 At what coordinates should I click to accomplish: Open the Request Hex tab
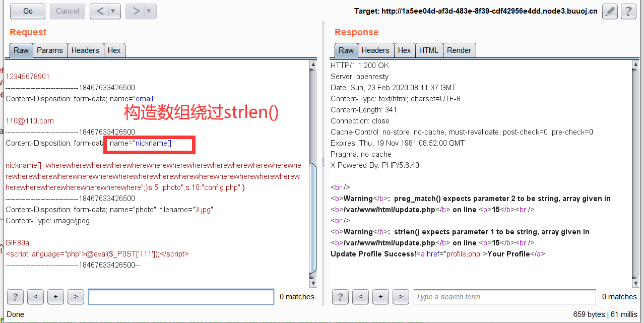coord(114,50)
